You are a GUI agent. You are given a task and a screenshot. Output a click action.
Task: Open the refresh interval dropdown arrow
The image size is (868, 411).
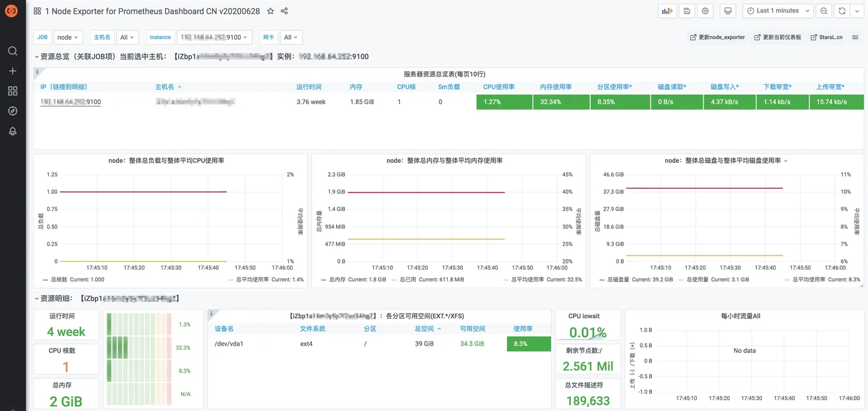point(856,11)
